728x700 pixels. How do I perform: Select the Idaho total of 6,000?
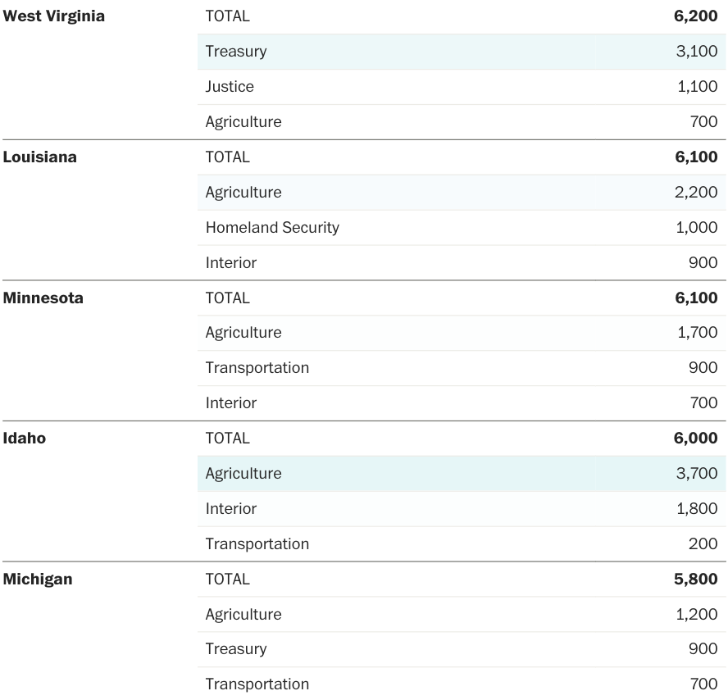point(695,439)
